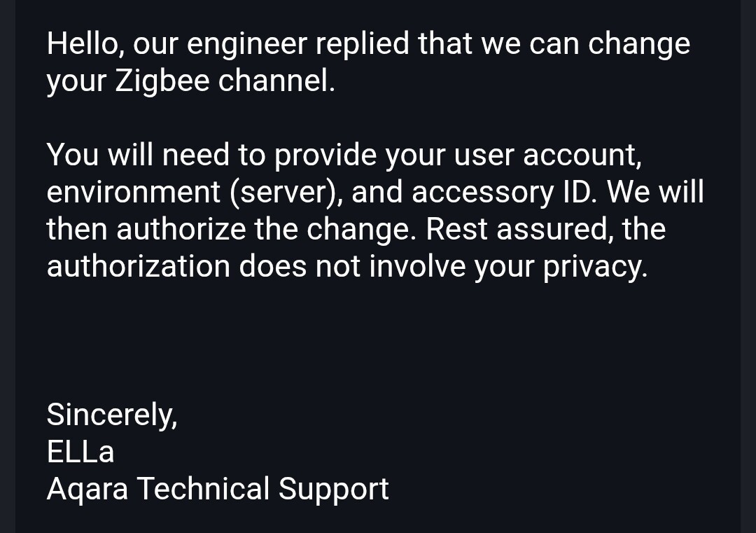The image size is (756, 533).
Task: Click the word "authorize" in third paragraph line
Action: coord(181,229)
